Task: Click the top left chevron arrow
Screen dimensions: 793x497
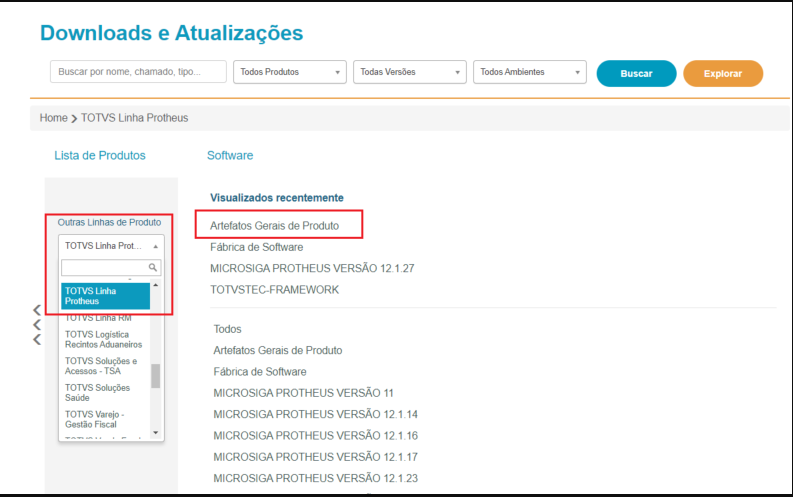Action: [x=37, y=309]
